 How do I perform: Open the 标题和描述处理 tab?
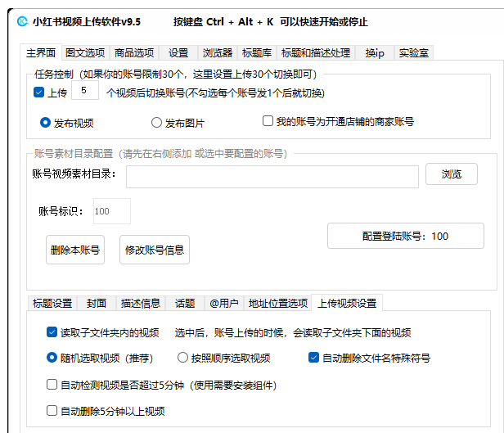[316, 52]
